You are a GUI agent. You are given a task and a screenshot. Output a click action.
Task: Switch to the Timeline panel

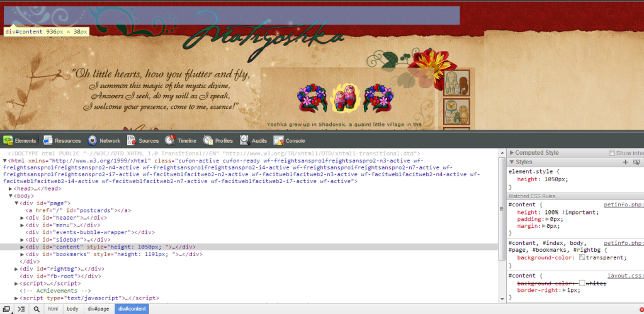point(181,141)
